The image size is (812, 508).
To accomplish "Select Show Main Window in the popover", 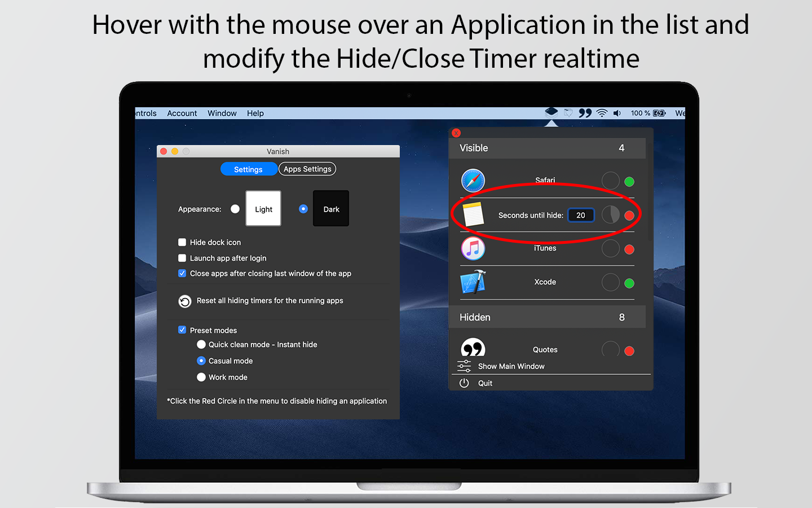I will (x=511, y=366).
